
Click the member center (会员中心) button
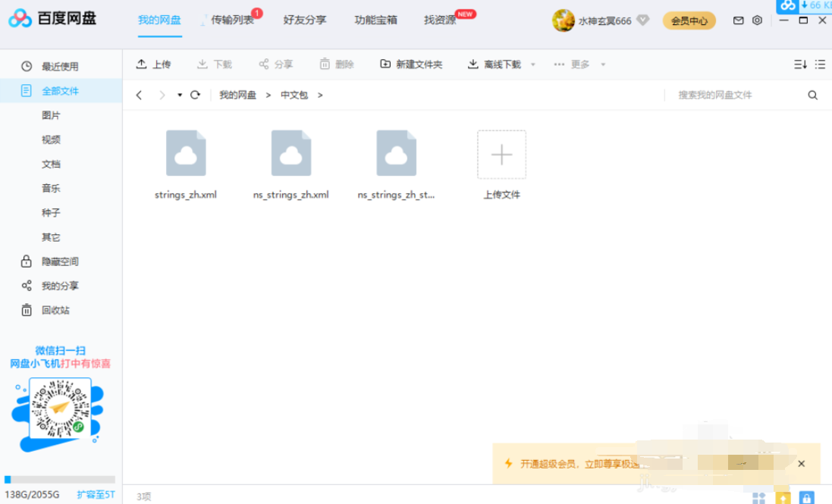point(689,20)
